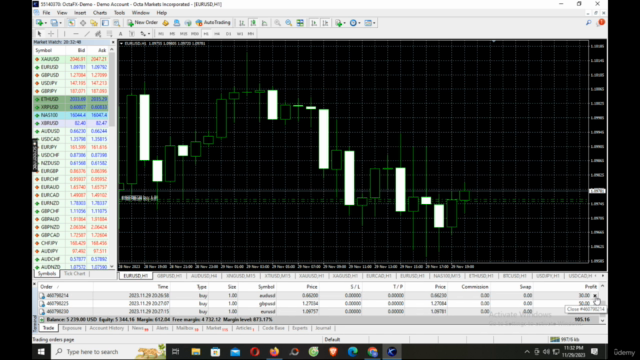Screen dimensions: 640x360
Task: Select the text A tool
Action: 120,33
